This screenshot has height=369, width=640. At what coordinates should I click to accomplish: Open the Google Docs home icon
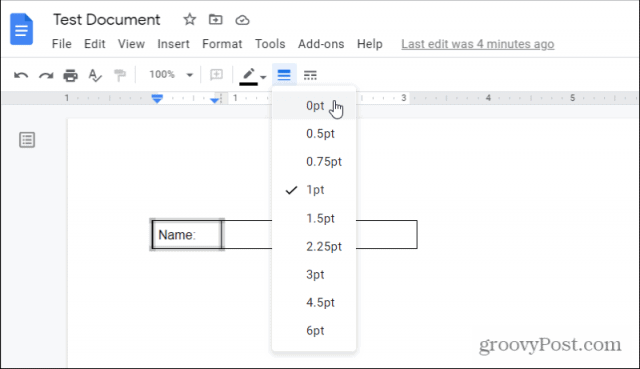(21, 29)
